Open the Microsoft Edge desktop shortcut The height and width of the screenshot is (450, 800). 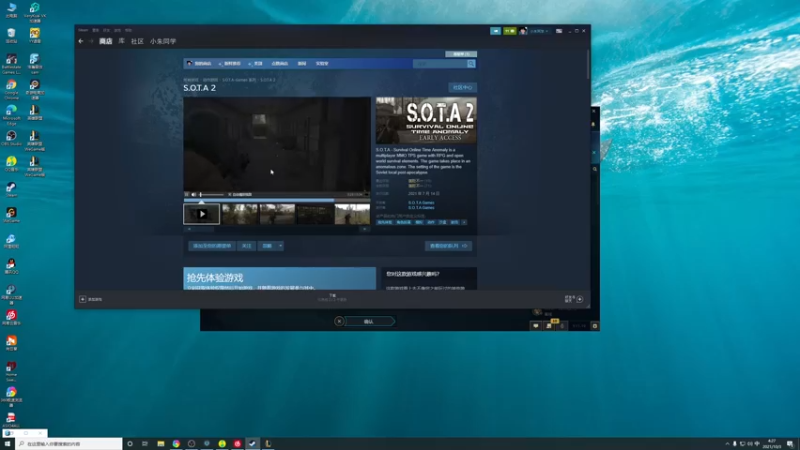[11, 115]
